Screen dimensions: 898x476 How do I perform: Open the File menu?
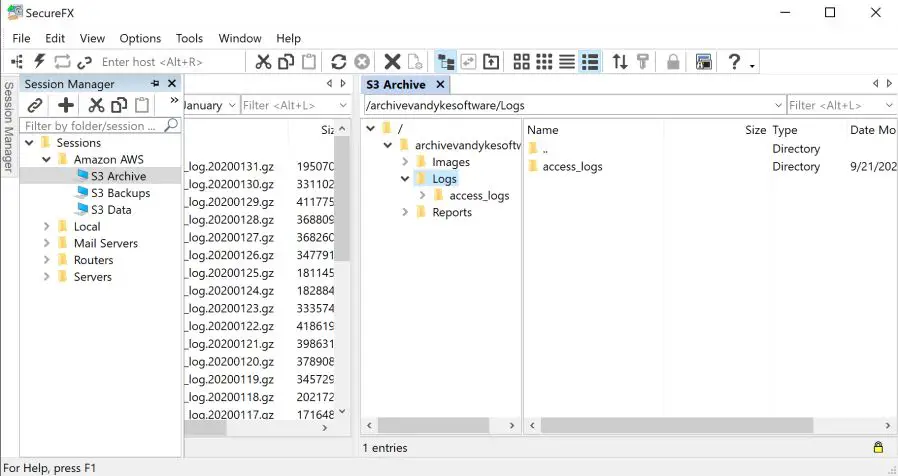(21, 38)
